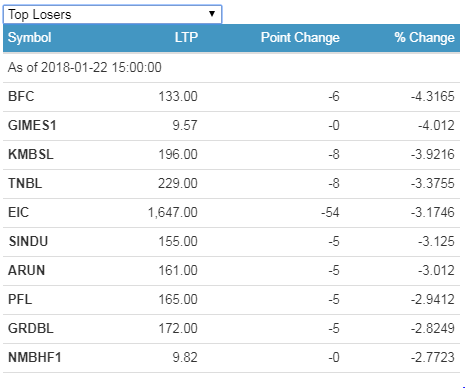
Task: Open the GIMES1 stock symbol
Action: (x=32, y=125)
